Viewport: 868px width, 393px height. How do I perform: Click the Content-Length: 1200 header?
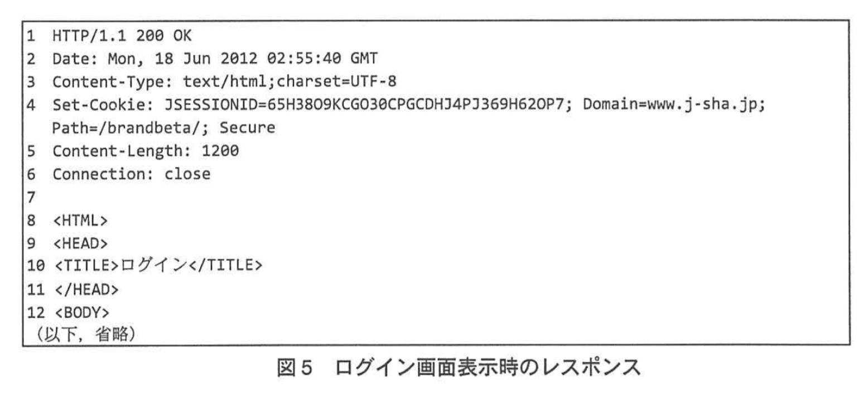tap(146, 151)
